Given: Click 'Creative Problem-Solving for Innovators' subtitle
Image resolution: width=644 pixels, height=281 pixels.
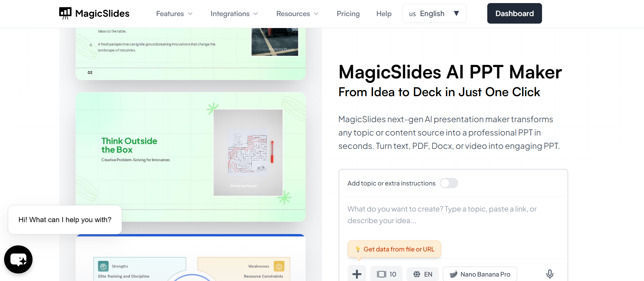Looking at the screenshot, I should click(136, 160).
